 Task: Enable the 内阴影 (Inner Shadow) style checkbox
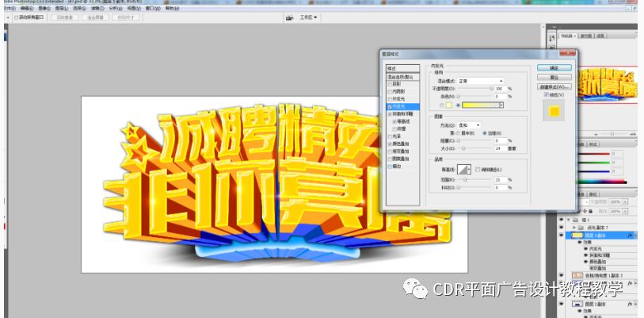(390, 92)
